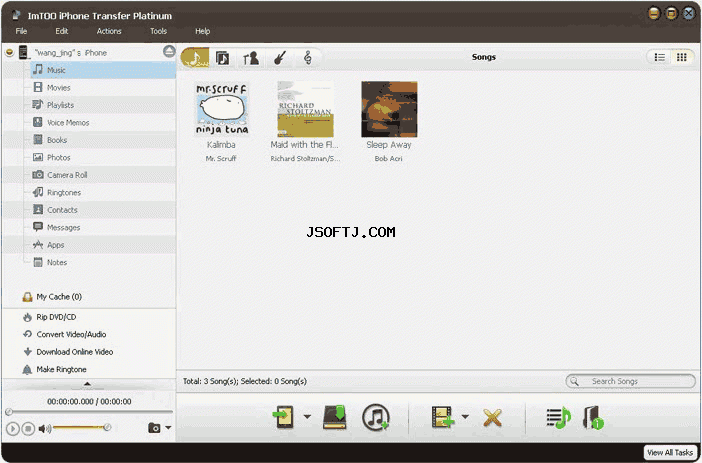Viewport: 702px width, 463px height.
Task: Open the Help menu
Action: coord(202,31)
